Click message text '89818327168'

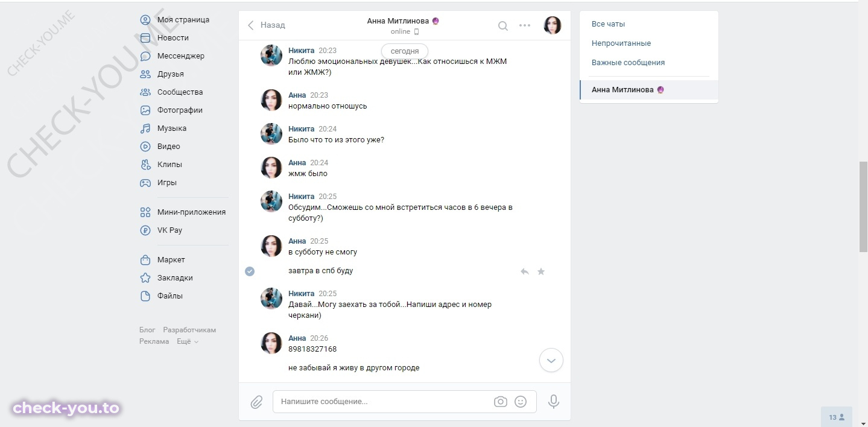click(x=312, y=349)
